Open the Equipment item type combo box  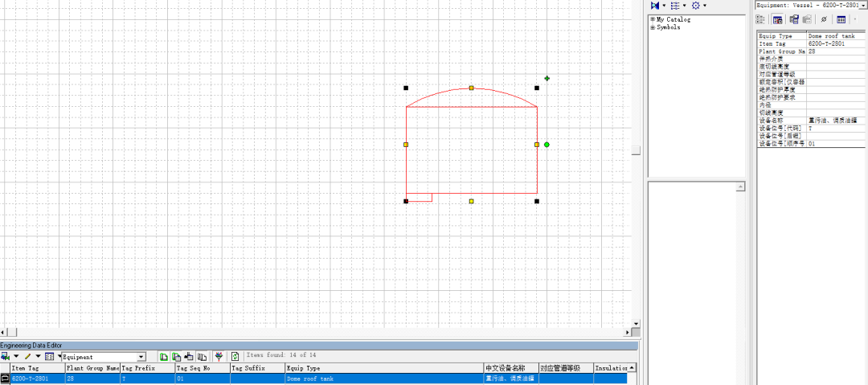pyautogui.click(x=141, y=357)
